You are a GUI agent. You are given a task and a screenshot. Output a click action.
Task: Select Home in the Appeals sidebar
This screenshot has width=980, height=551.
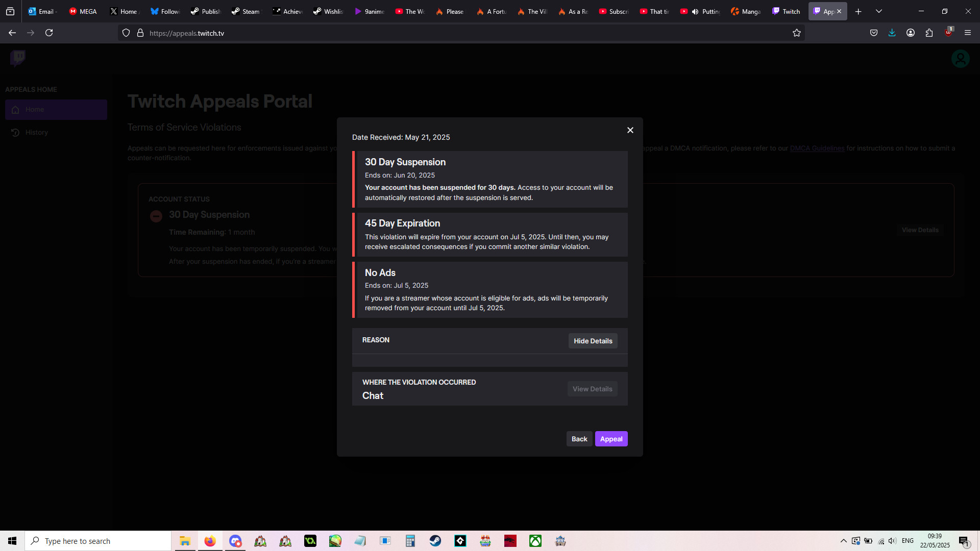pos(56,110)
